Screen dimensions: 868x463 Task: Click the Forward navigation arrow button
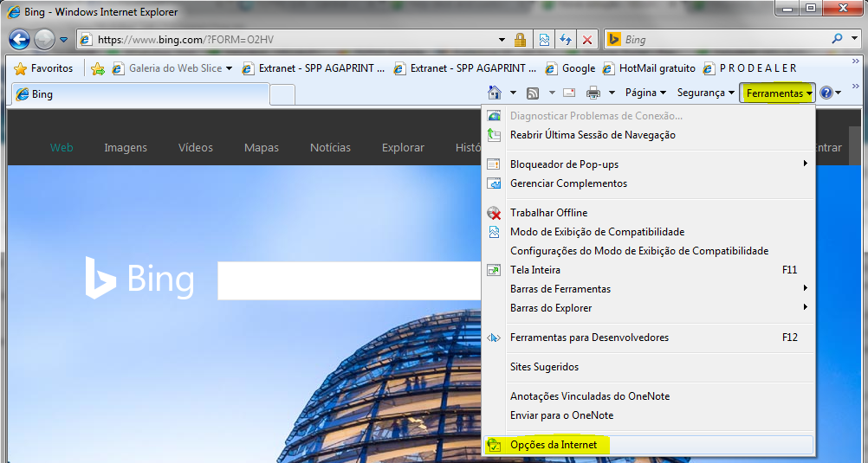(44, 39)
